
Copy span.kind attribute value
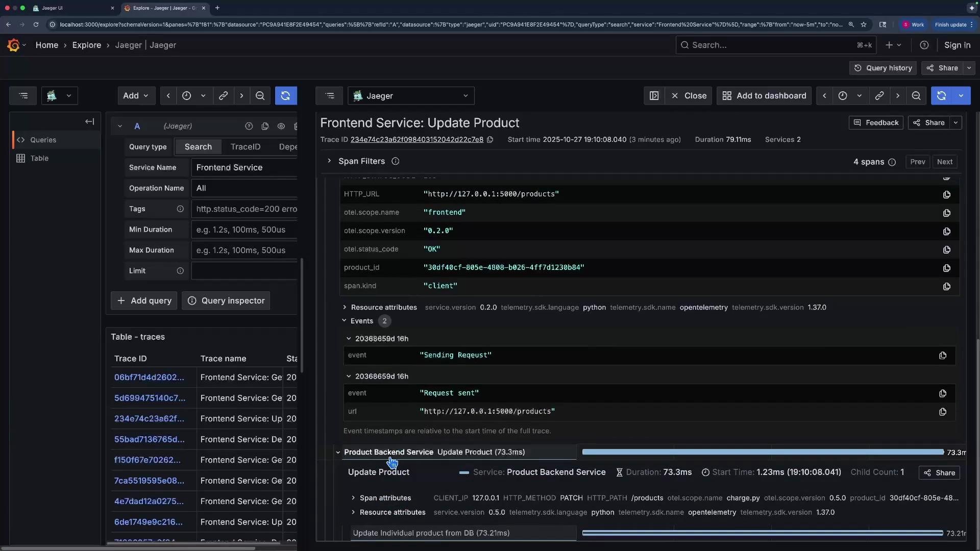pyautogui.click(x=946, y=286)
